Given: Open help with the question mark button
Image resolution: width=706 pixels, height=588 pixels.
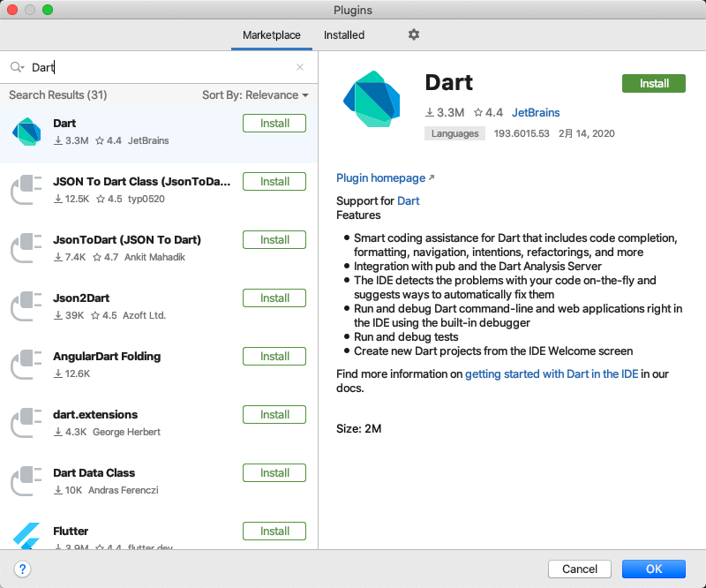Looking at the screenshot, I should (23, 569).
